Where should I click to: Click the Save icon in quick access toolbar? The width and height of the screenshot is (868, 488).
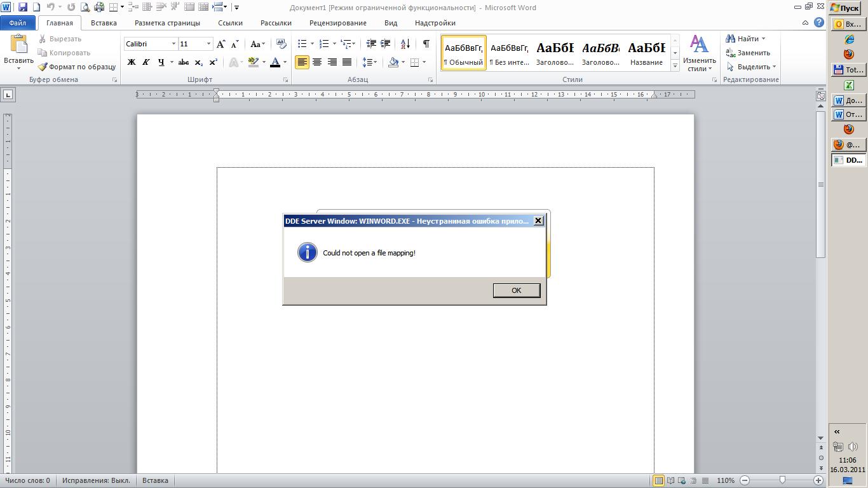(x=23, y=8)
